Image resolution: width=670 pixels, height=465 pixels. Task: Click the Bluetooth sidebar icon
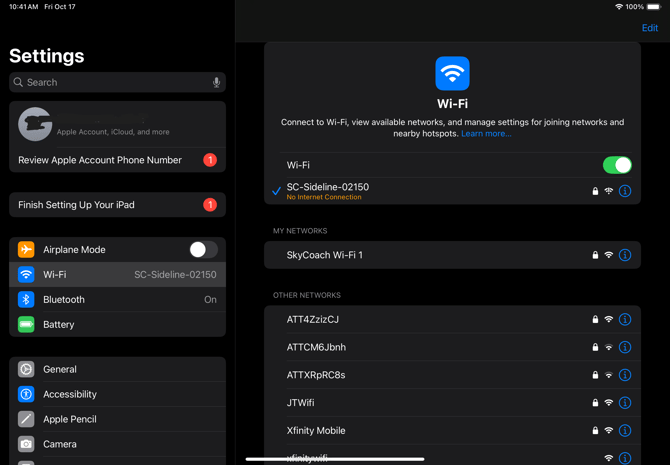pyautogui.click(x=26, y=300)
